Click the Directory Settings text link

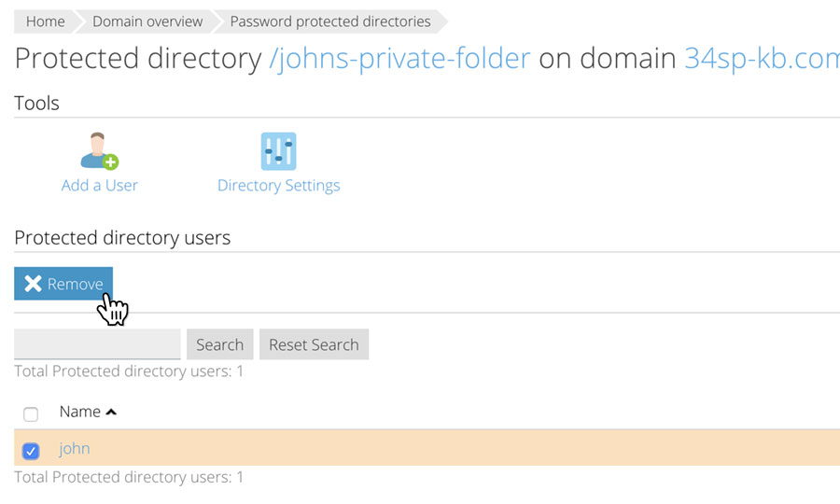[278, 186]
